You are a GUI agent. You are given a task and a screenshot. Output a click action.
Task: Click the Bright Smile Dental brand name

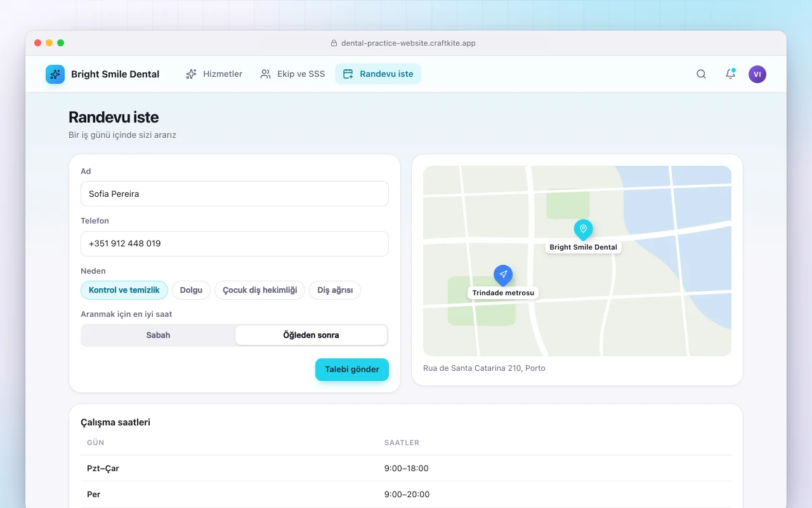click(115, 74)
